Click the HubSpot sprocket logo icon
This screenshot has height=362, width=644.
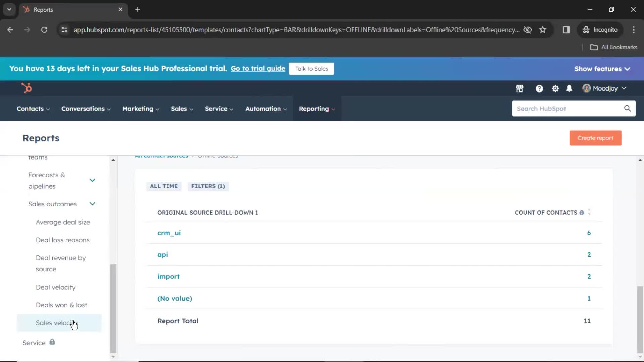pos(26,88)
